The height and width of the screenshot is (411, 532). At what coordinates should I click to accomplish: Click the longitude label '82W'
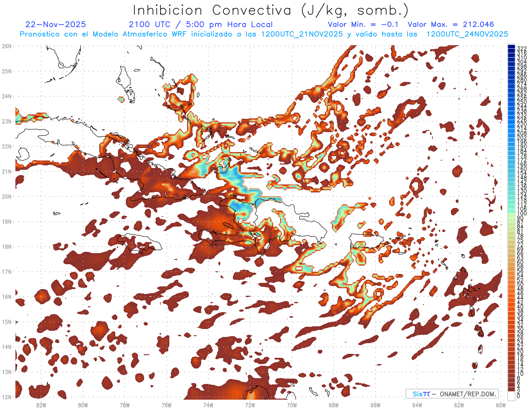pyautogui.click(x=41, y=405)
